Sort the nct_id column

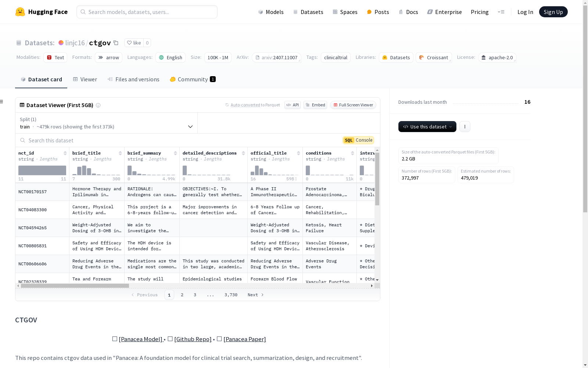coord(65,153)
